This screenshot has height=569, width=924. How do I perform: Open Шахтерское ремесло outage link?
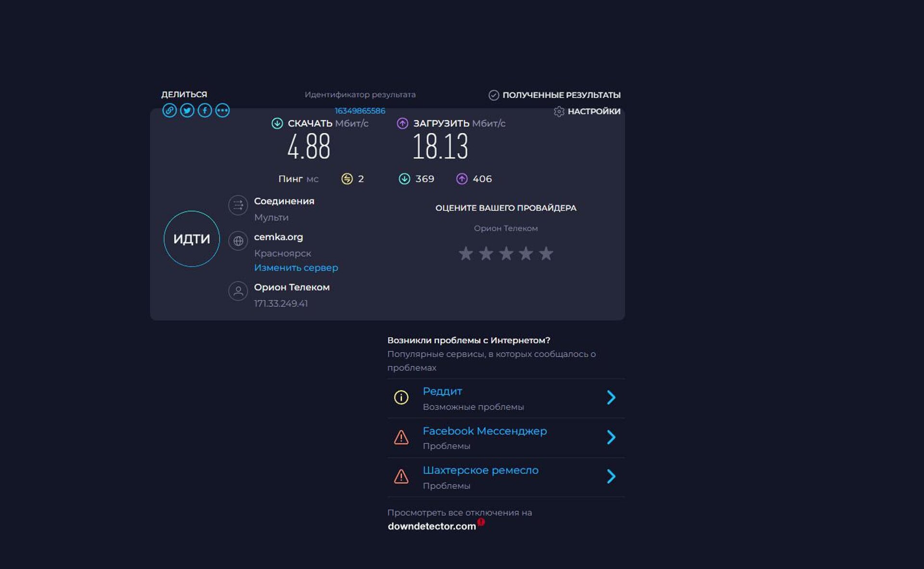coord(480,470)
